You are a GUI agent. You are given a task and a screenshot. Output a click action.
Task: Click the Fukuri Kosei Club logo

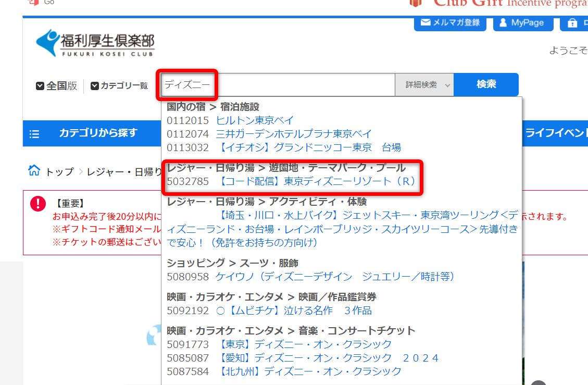pos(95,43)
